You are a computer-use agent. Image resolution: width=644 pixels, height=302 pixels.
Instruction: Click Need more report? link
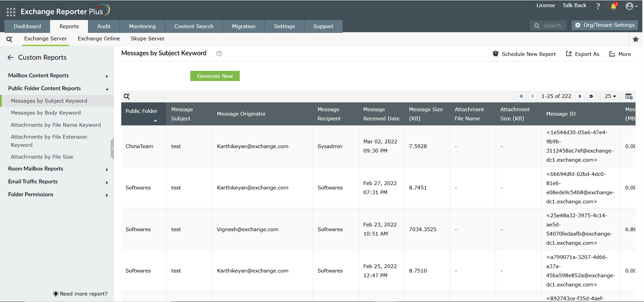coord(80,294)
